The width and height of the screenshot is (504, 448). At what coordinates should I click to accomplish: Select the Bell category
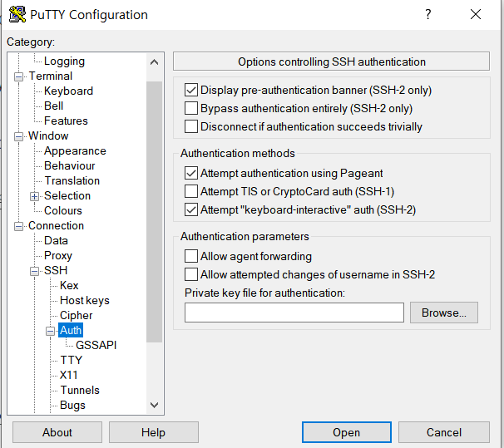coord(54,106)
